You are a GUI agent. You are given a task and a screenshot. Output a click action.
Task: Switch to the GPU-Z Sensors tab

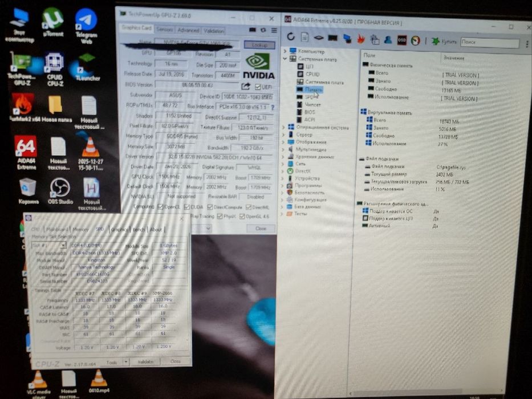(165, 30)
